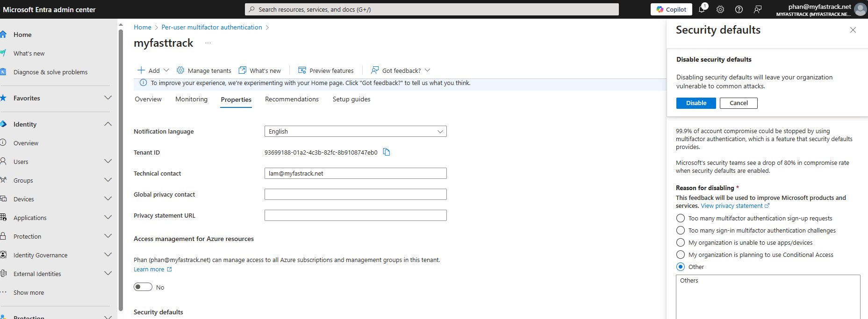This screenshot has width=868, height=319.
Task: Click the Manage tenants gear icon
Action: [x=180, y=70]
